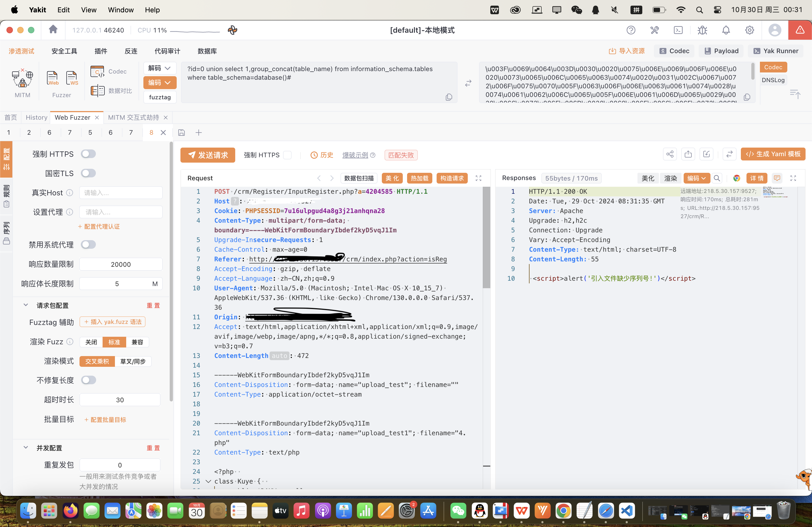Click the 超时时长 input field
This screenshot has width=812, height=527.
(x=120, y=400)
